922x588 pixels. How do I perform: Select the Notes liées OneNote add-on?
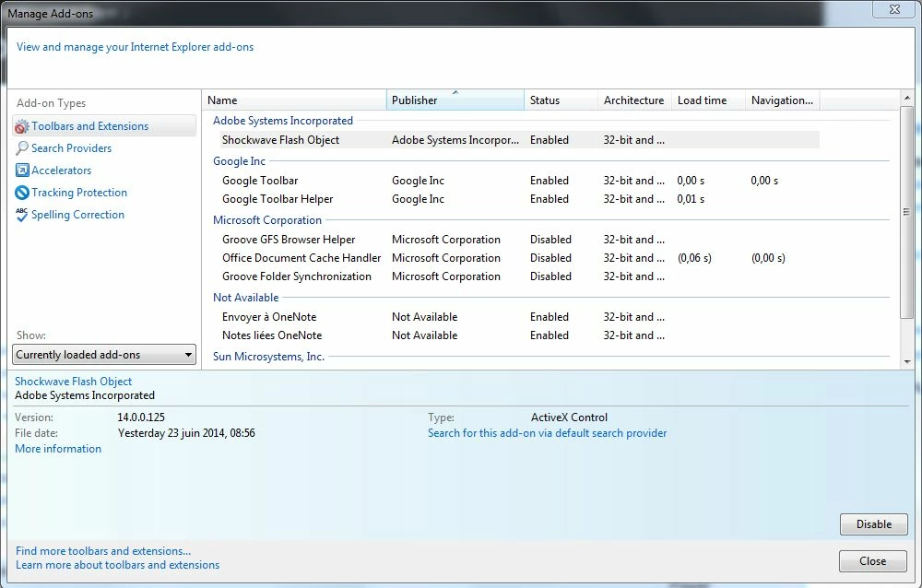click(272, 335)
